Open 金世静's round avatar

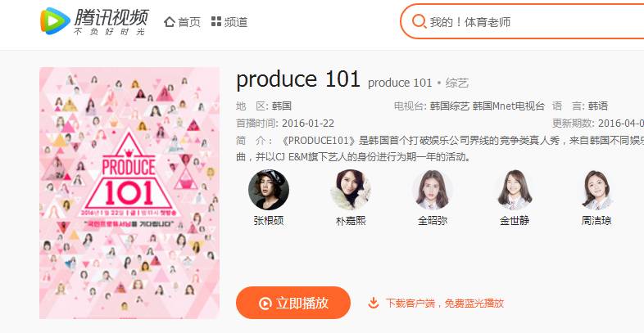(x=515, y=190)
